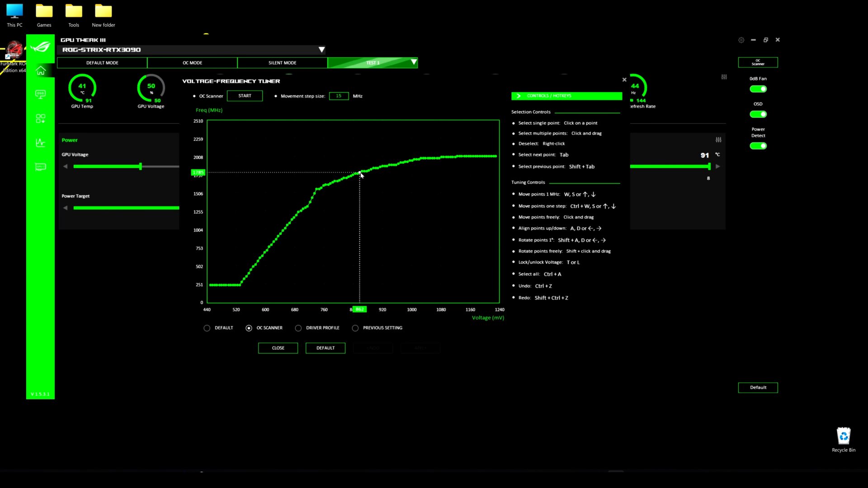
Task: Select the OSD section in the sidebar
Action: [x=41, y=94]
